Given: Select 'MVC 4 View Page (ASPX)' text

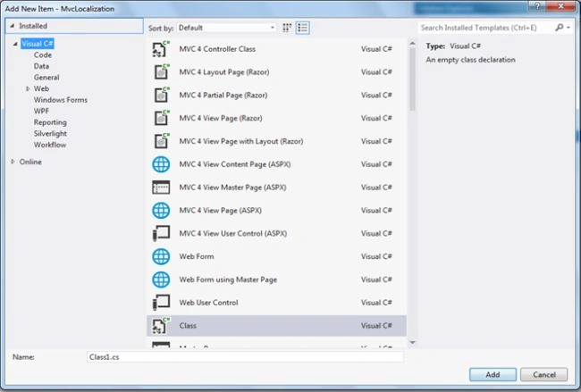Looking at the screenshot, I should point(220,210).
